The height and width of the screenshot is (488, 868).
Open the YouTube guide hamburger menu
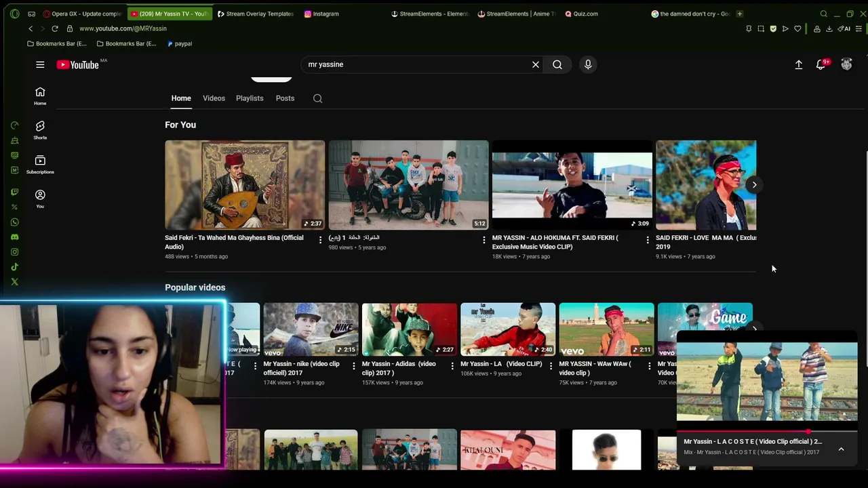pos(40,64)
